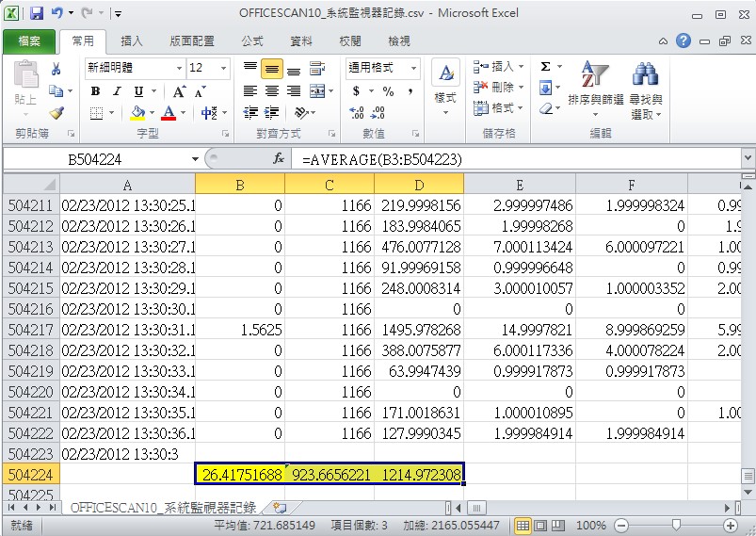Switch to Formulas tab

tap(252, 41)
